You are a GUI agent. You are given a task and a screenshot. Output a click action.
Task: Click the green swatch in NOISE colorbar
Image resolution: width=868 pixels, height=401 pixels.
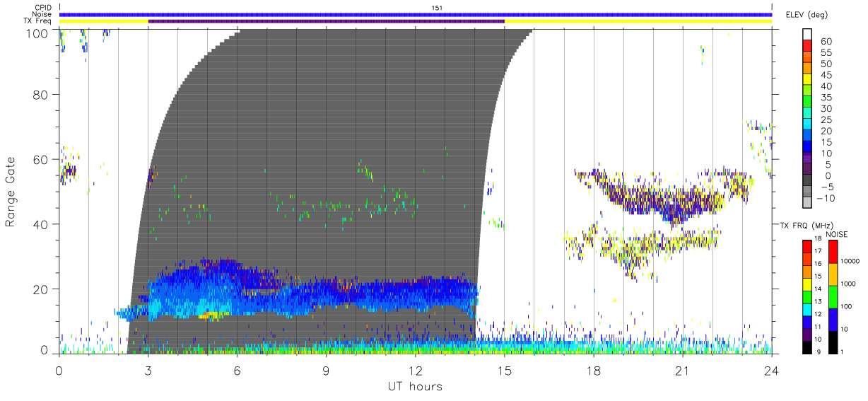pyautogui.click(x=833, y=297)
